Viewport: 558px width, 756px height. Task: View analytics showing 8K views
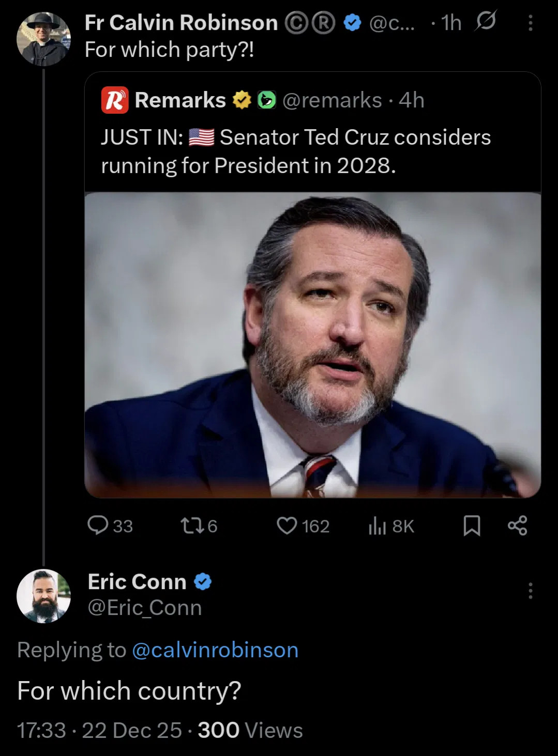point(378,526)
